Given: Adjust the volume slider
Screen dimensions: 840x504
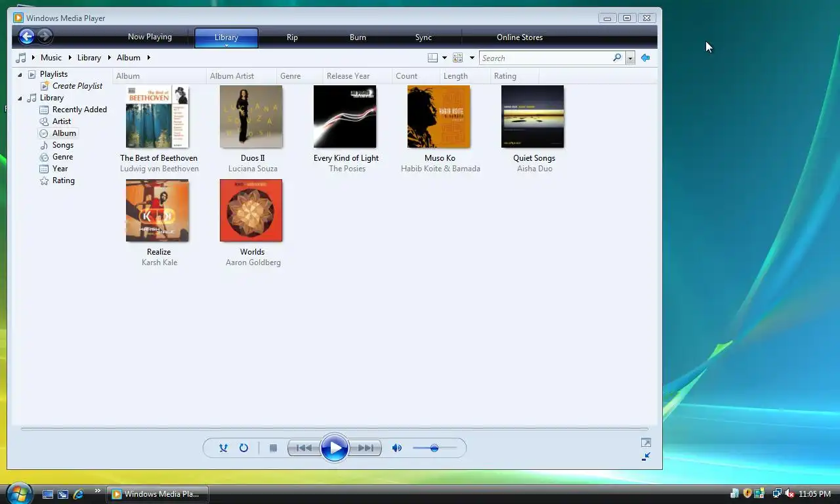Looking at the screenshot, I should [x=434, y=448].
